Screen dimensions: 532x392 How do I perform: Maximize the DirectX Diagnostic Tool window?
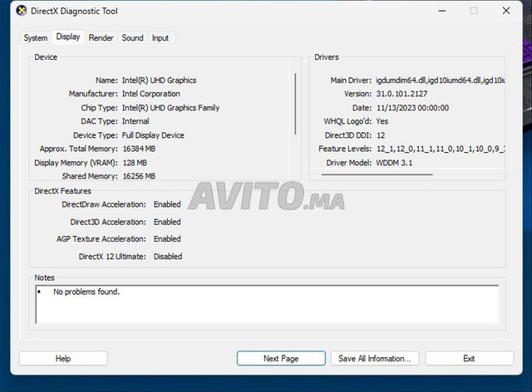coord(474,11)
